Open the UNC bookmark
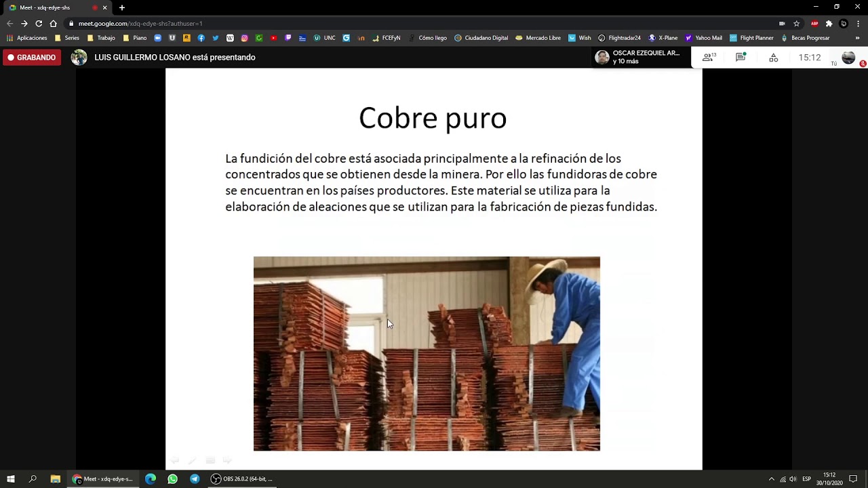 click(325, 38)
